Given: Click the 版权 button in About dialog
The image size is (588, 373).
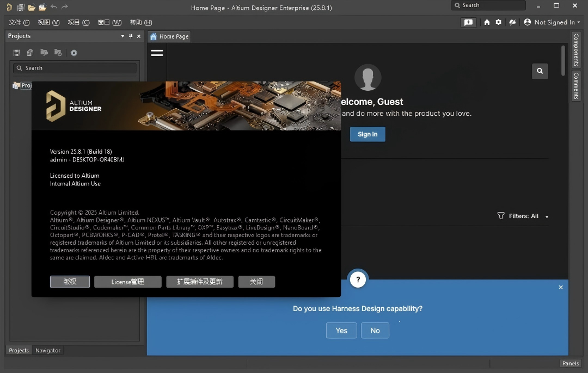Looking at the screenshot, I should [x=70, y=282].
